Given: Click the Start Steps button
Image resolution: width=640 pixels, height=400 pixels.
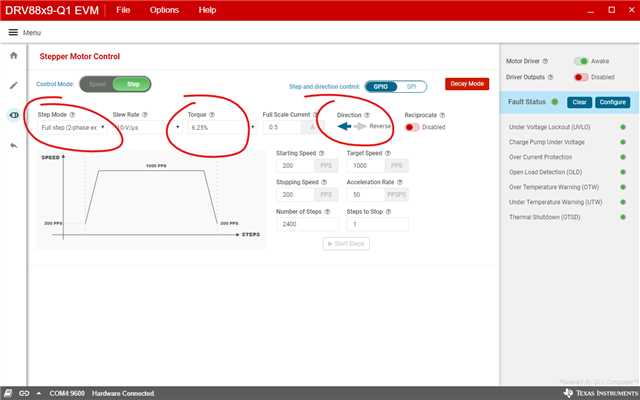Looking at the screenshot, I should coord(346,244).
